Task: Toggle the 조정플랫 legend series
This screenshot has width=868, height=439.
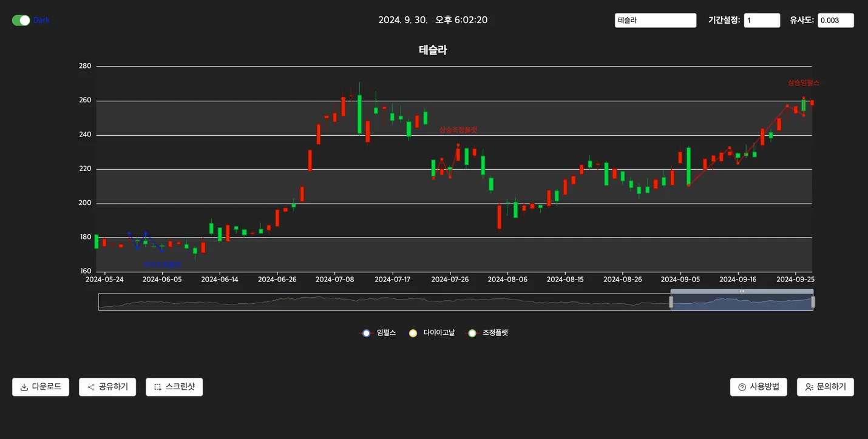Action: coord(486,333)
